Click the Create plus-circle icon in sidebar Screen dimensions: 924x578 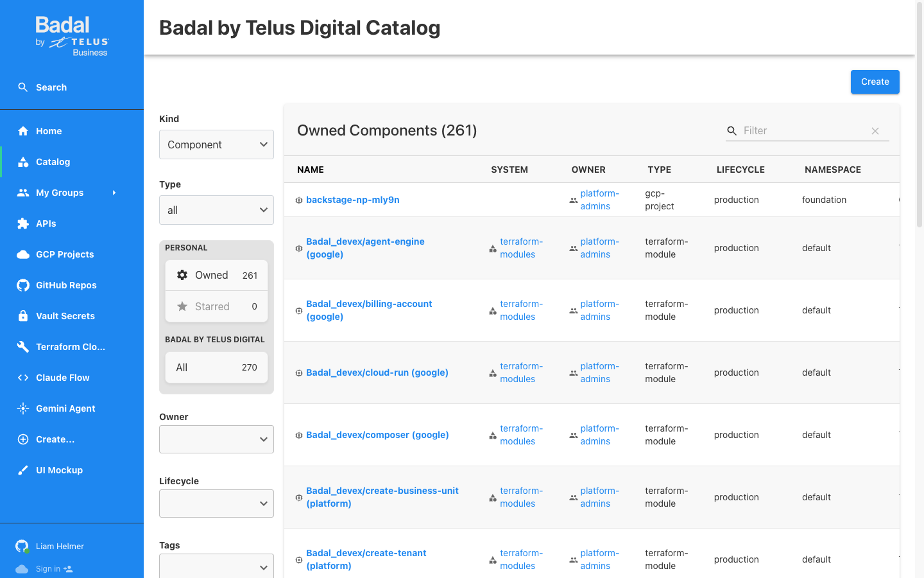pyautogui.click(x=23, y=439)
